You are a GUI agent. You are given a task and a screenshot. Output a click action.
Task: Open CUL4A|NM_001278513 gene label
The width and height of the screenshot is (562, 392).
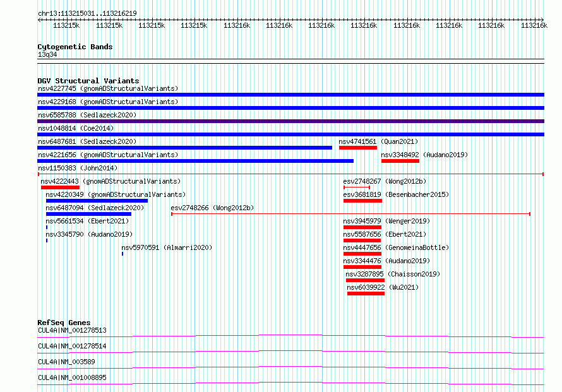coord(72,330)
